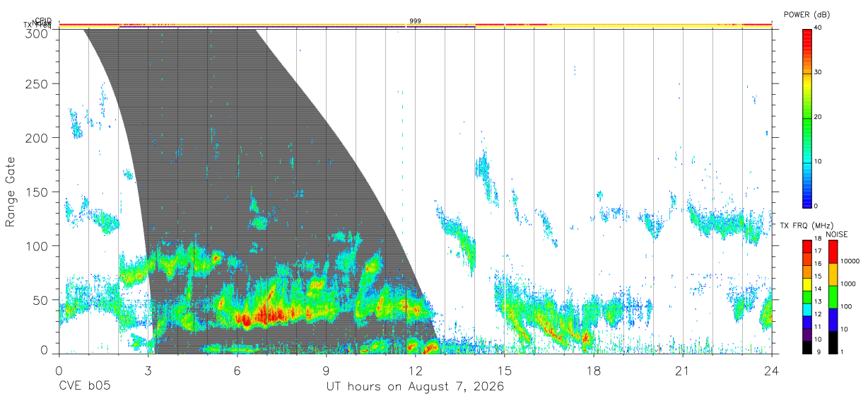Click the x-axis tick label '6'
868x401 pixels.
click(x=237, y=371)
